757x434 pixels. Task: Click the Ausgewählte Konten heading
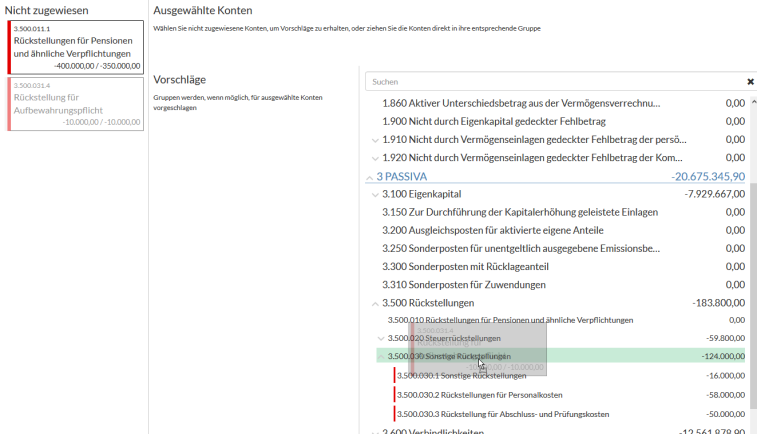tap(203, 10)
